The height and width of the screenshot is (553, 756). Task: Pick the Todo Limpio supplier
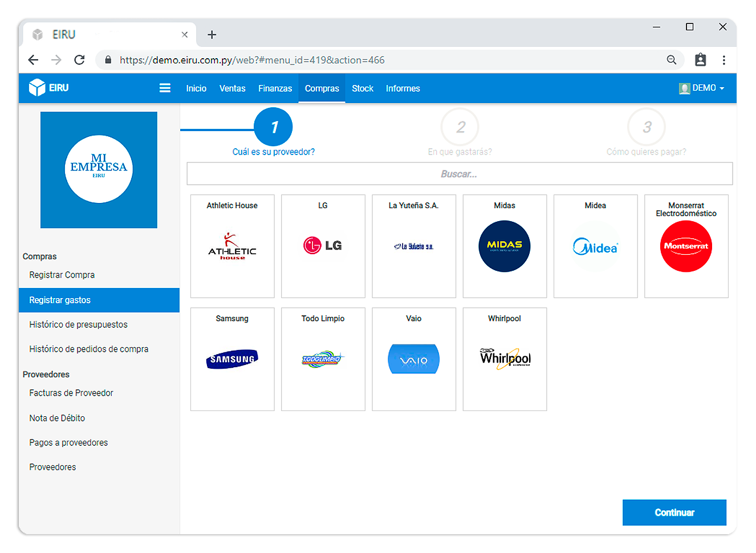tap(323, 359)
